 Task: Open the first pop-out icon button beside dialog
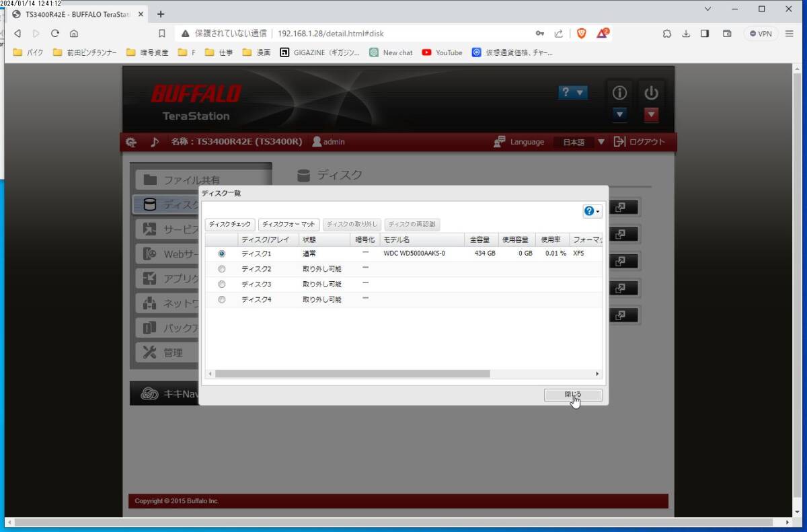pos(621,207)
